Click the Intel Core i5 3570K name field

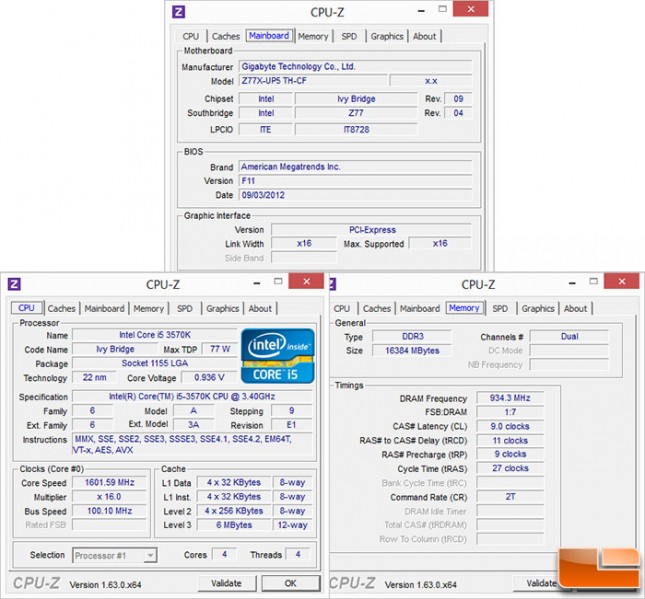coord(155,335)
